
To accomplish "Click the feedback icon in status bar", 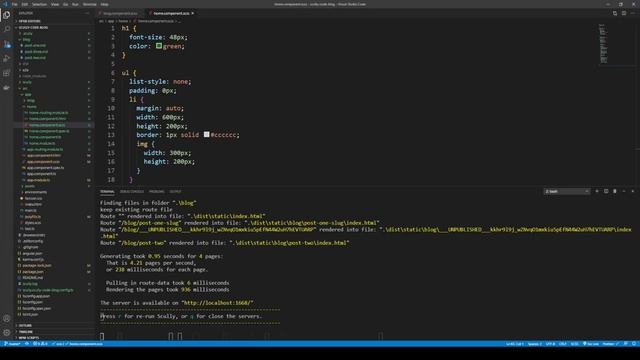I will point(626,344).
